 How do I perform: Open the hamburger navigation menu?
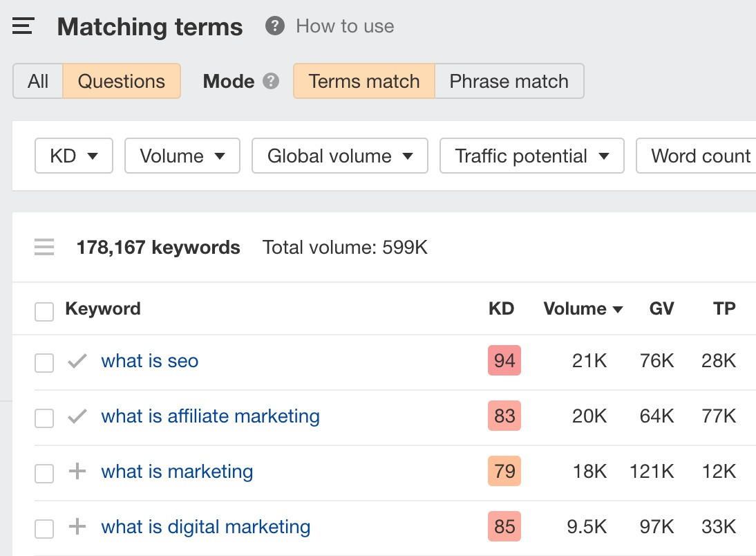23,27
